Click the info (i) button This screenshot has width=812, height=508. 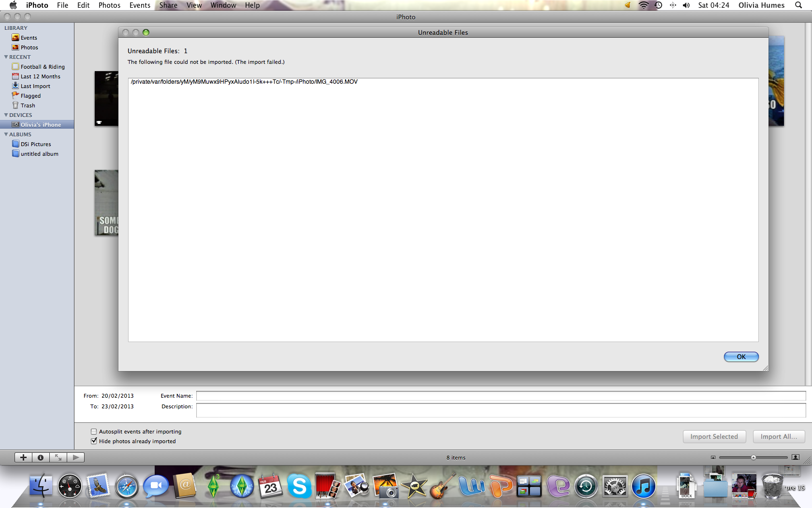click(x=41, y=457)
